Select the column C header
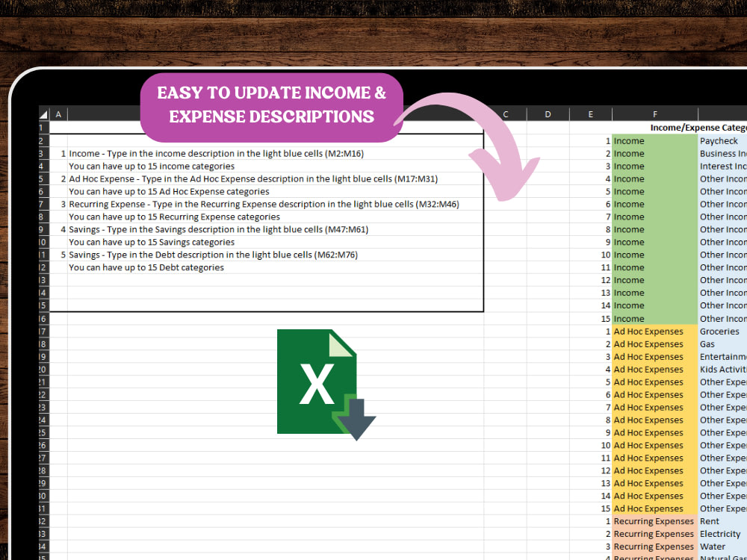The height and width of the screenshot is (560, 747). (x=505, y=113)
